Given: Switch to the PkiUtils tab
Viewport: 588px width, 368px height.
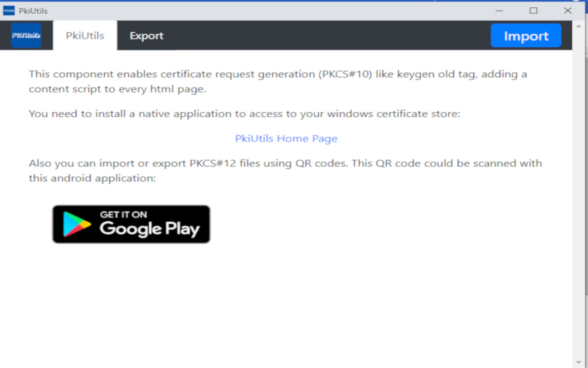Looking at the screenshot, I should click(85, 35).
